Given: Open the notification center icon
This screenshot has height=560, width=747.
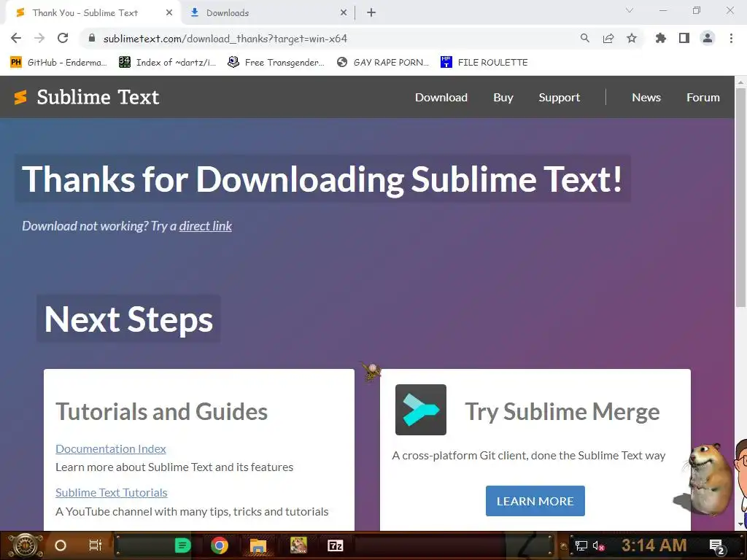Looking at the screenshot, I should (717, 547).
